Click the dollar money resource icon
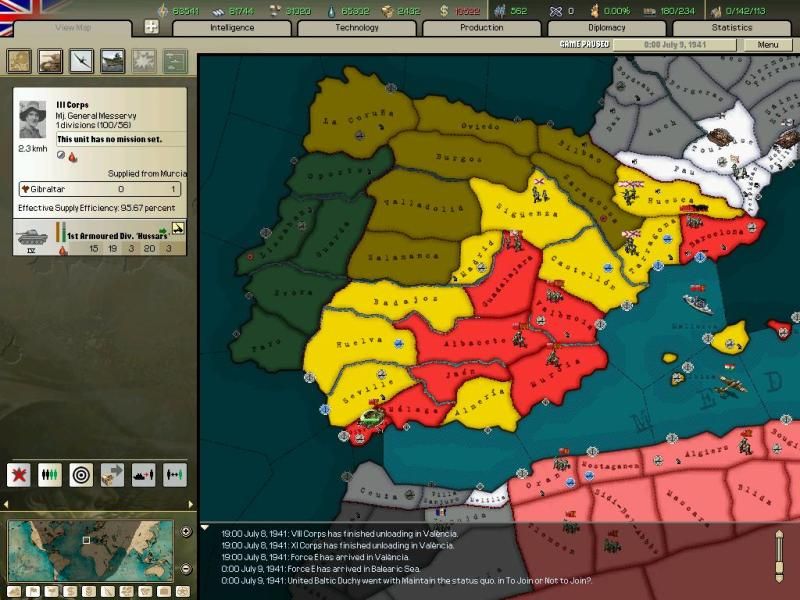 pos(444,11)
